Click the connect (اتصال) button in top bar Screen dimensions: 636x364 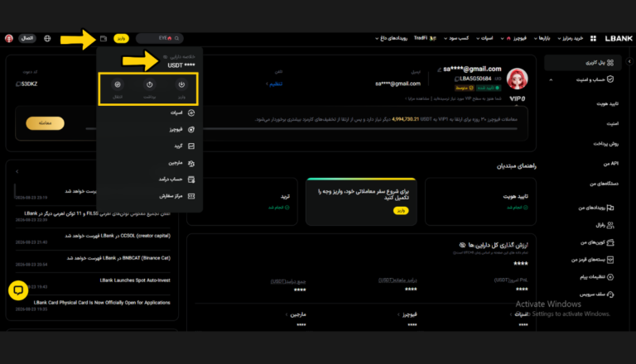(27, 39)
